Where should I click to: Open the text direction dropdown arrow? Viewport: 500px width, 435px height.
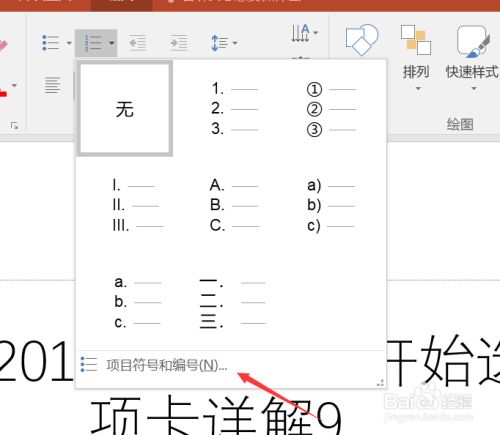316,33
